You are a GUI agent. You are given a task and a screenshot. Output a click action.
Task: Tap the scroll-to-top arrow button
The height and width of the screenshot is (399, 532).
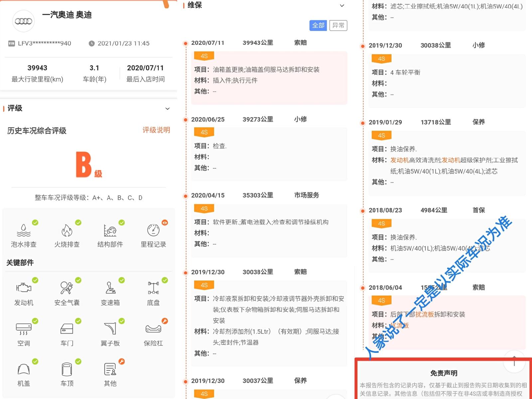514,361
